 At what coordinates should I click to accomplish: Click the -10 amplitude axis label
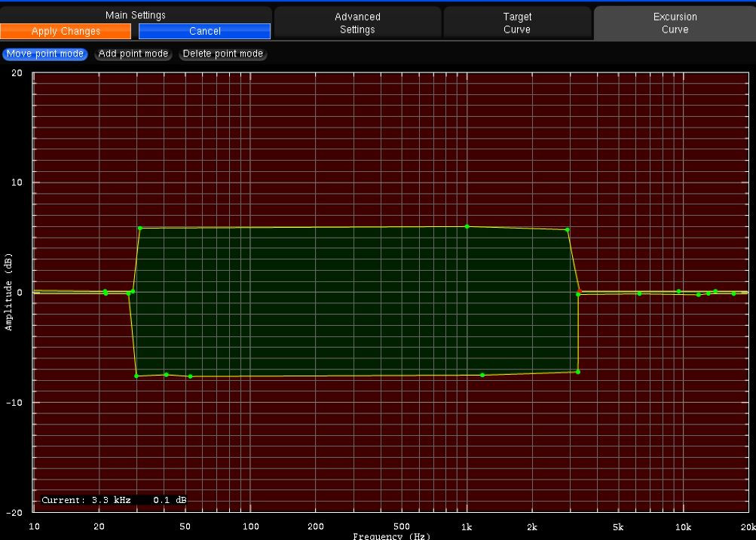coord(14,402)
